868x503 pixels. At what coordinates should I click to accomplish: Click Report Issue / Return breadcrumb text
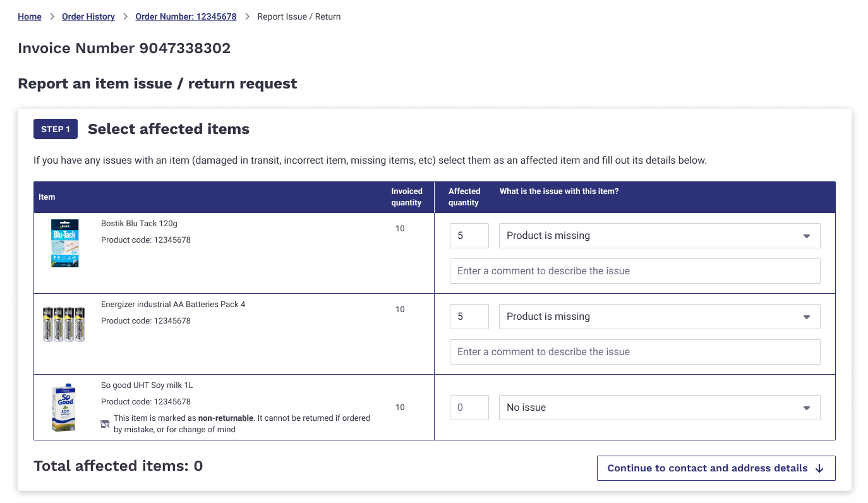(x=299, y=16)
